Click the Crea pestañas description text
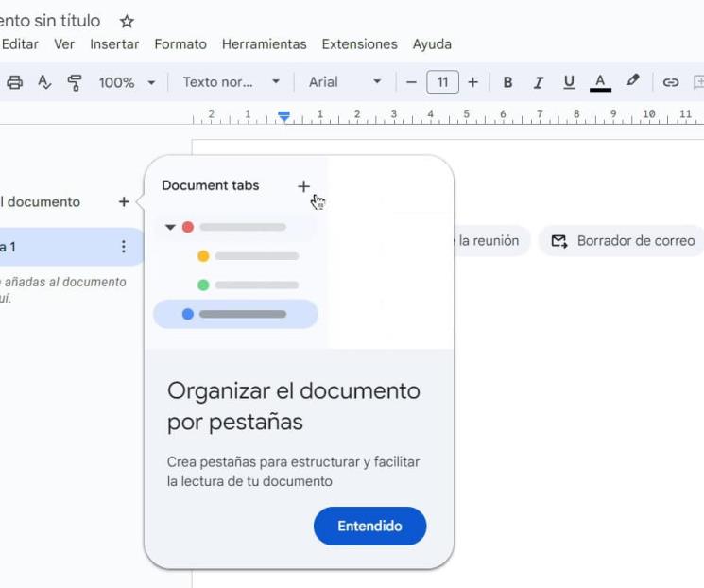 293,472
